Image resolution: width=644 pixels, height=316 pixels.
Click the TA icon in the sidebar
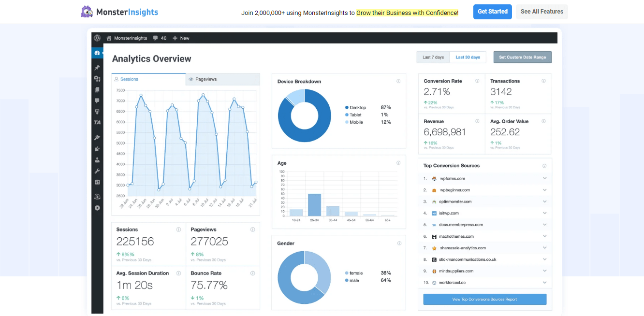click(x=97, y=123)
